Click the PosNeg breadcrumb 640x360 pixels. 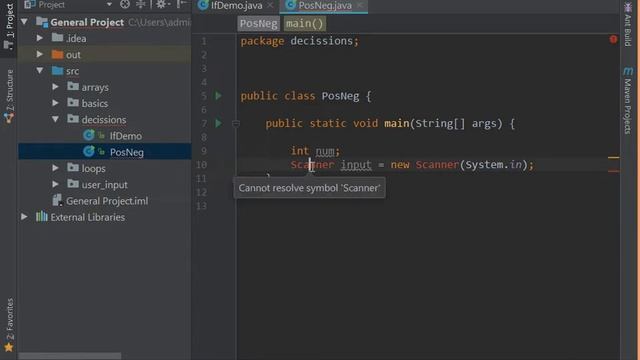point(258,24)
